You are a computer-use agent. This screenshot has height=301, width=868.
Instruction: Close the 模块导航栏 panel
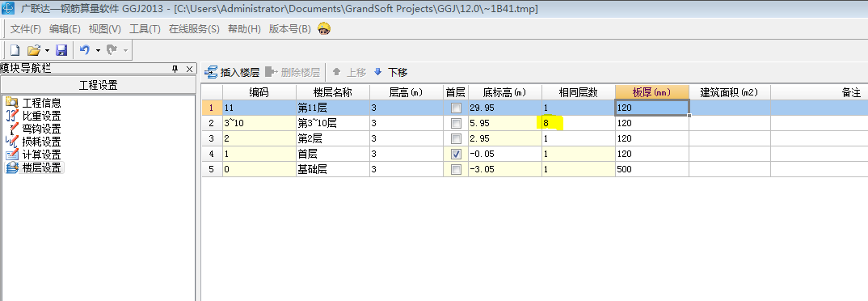click(189, 69)
